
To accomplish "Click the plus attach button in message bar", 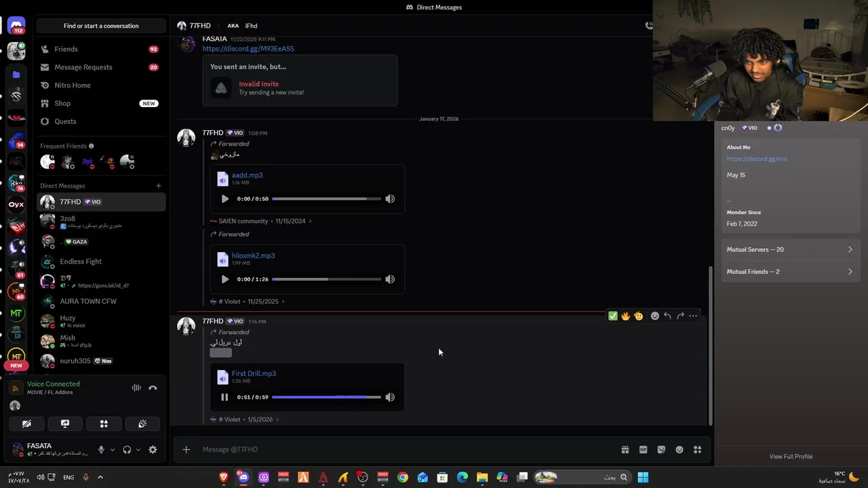I will click(186, 449).
